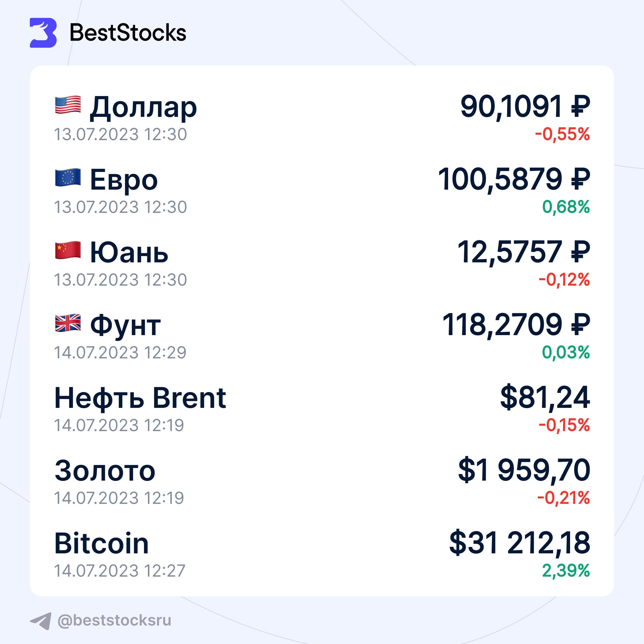Click the dollar rate 90,1091 ₽
Viewport: 644px width, 644px height.
click(525, 107)
